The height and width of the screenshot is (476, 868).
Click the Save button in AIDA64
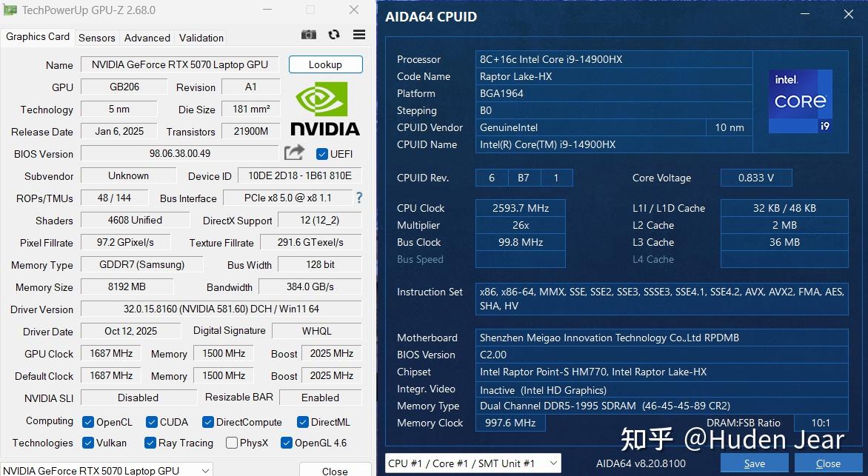[755, 463]
